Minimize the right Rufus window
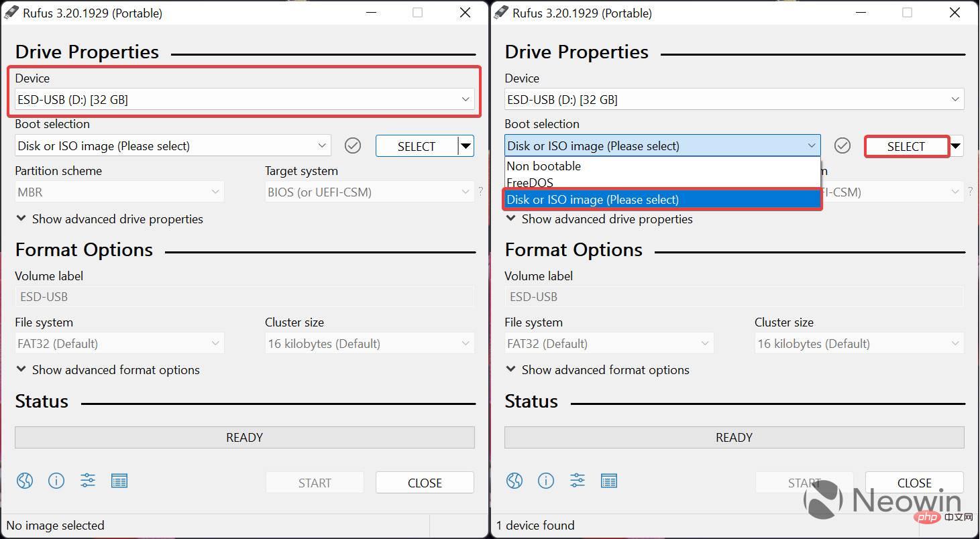980x539 pixels. pos(861,13)
